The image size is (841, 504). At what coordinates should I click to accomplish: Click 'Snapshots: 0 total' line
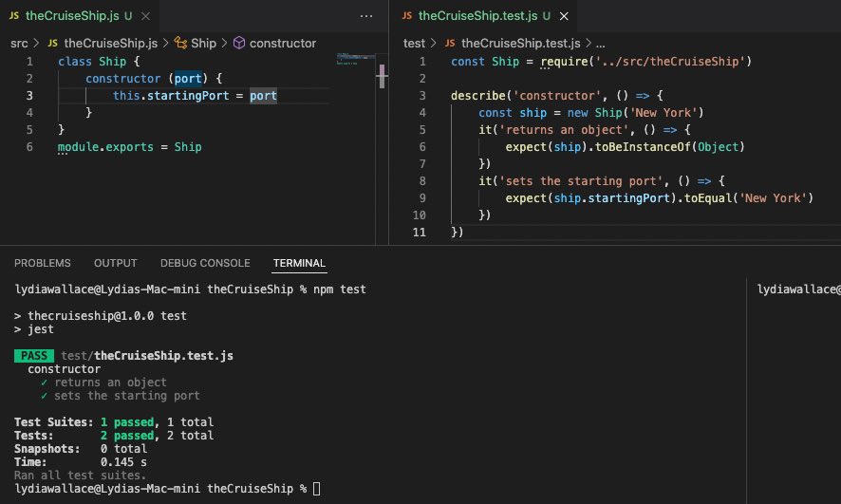[x=81, y=449]
